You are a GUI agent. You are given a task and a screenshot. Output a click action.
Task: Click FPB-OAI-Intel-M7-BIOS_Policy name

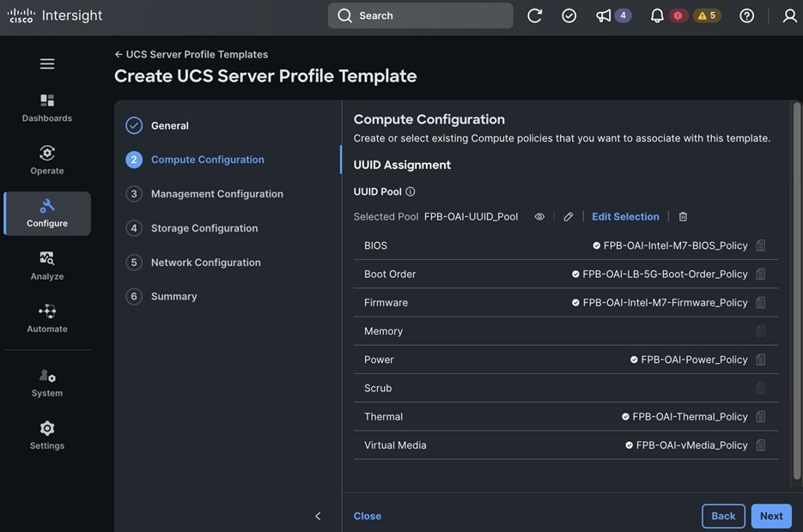pos(676,245)
